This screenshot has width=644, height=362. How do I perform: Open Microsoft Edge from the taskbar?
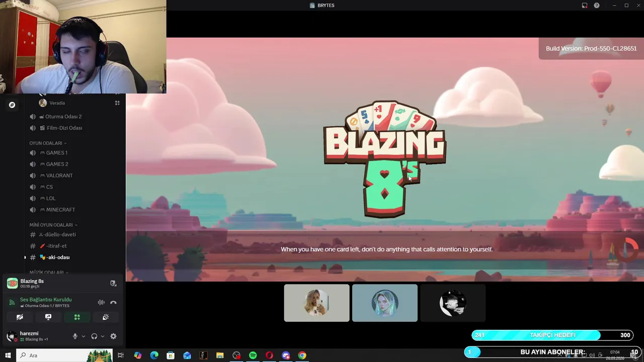coord(154,355)
